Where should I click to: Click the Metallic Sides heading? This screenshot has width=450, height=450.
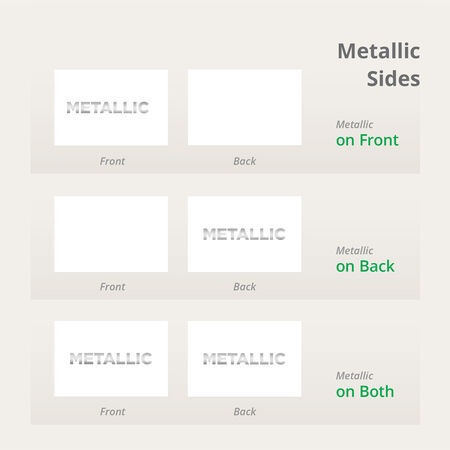(x=379, y=65)
